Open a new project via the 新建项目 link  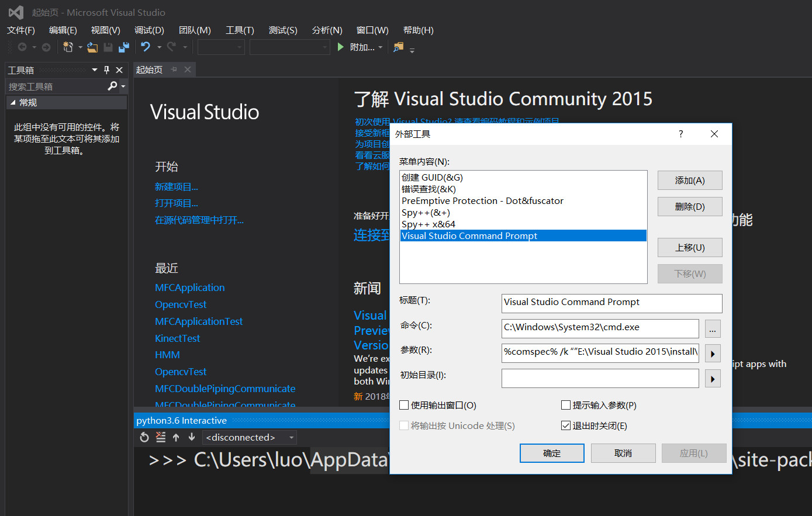177,186
